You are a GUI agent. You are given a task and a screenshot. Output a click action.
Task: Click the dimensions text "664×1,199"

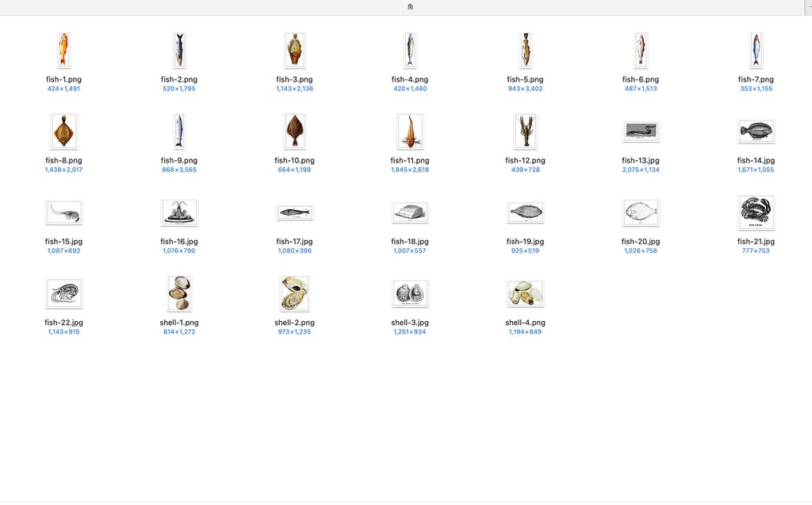295,170
